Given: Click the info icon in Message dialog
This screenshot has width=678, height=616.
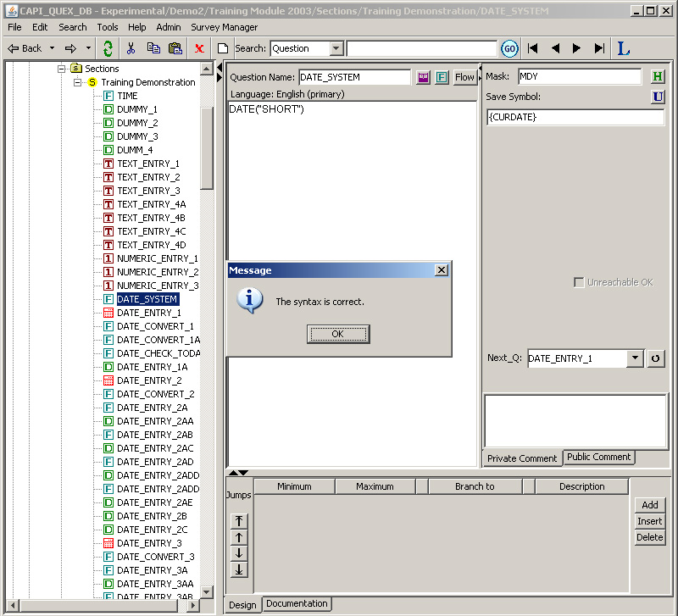Looking at the screenshot, I should pyautogui.click(x=249, y=301).
